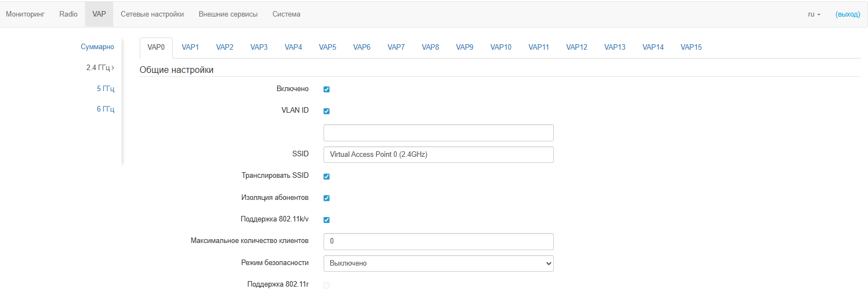Uncheck the VLAN ID checkbox
Screen dimensions: 868x296
point(326,111)
